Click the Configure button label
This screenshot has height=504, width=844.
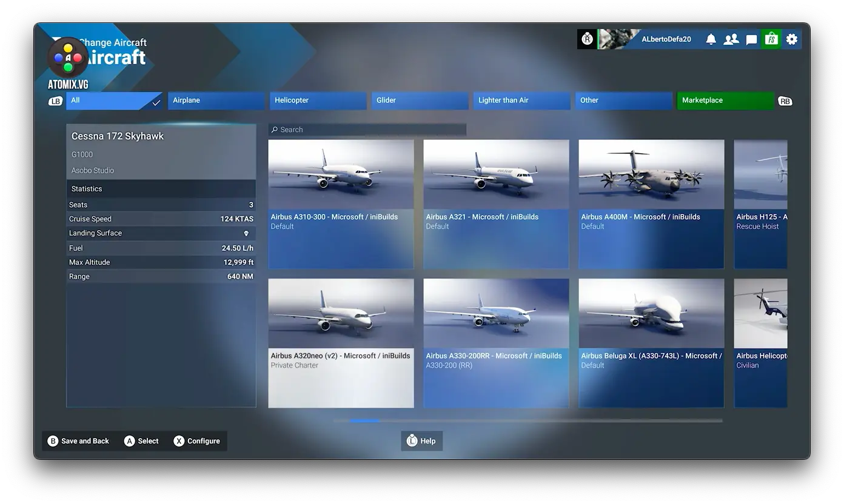tap(204, 441)
